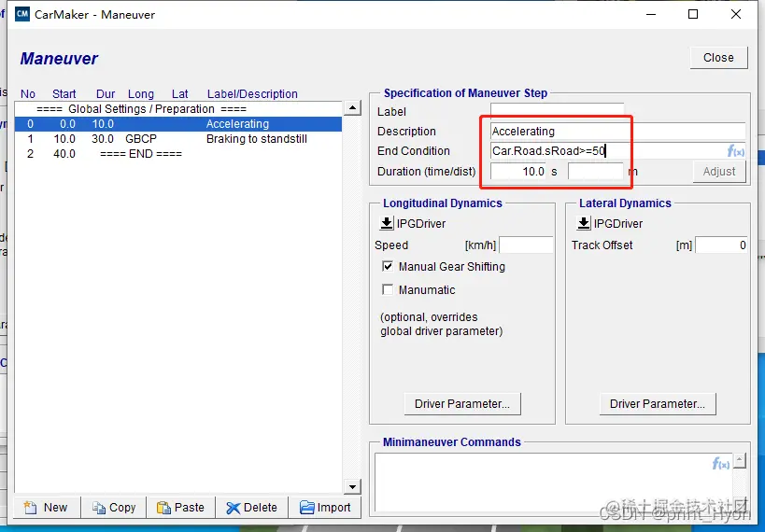The image size is (765, 532).
Task: Click the GBCP value in row 1
Action: (141, 139)
